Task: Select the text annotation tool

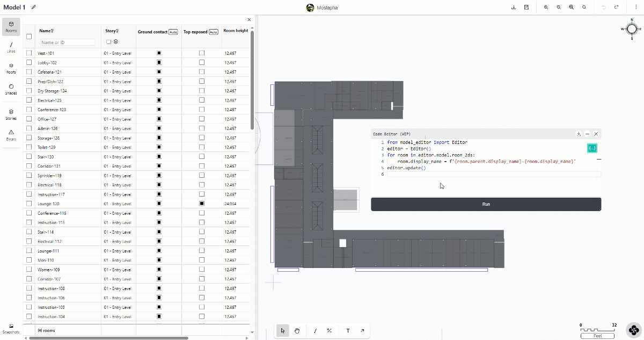Action: pyautogui.click(x=348, y=331)
